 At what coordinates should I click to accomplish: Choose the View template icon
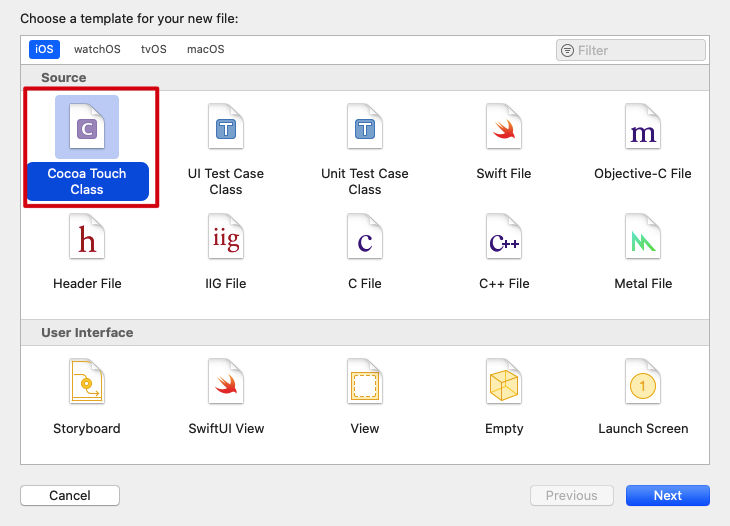[365, 382]
